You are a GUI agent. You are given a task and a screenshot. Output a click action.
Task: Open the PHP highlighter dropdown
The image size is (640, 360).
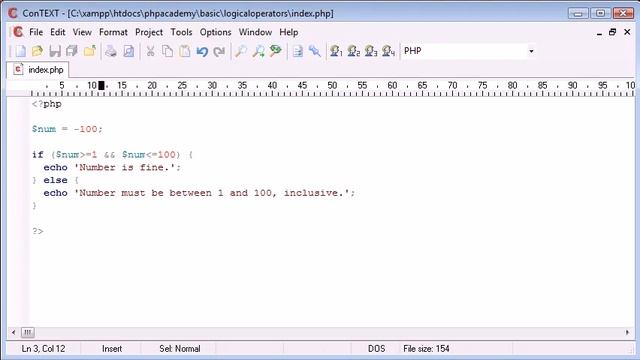click(x=531, y=51)
